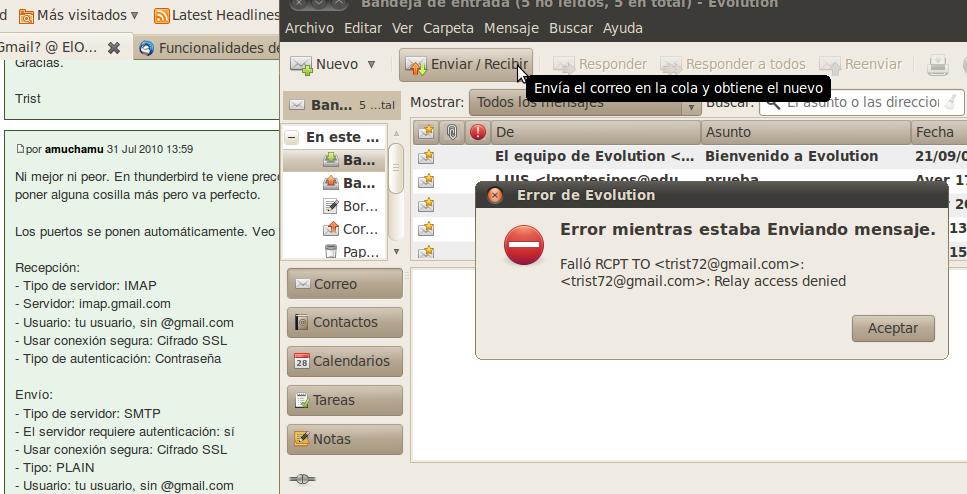Click Responder a todos toolbar button
967x494 pixels.
[733, 64]
